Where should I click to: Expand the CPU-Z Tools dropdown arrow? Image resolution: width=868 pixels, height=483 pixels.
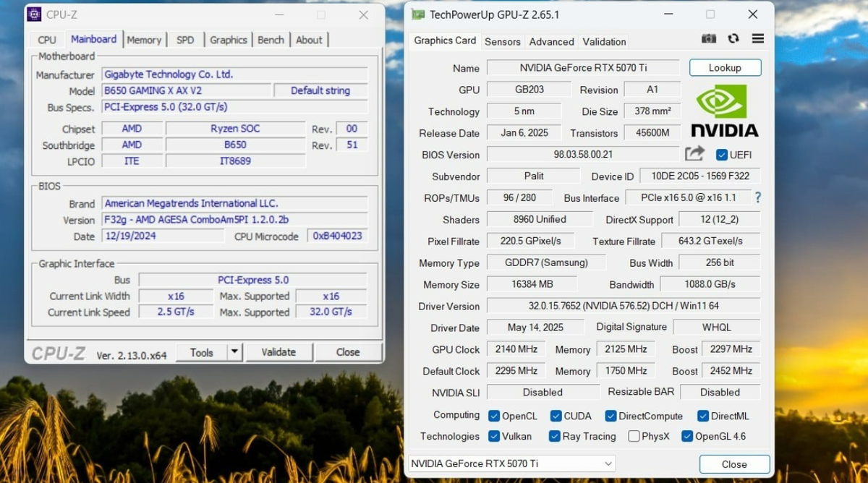[x=234, y=352]
